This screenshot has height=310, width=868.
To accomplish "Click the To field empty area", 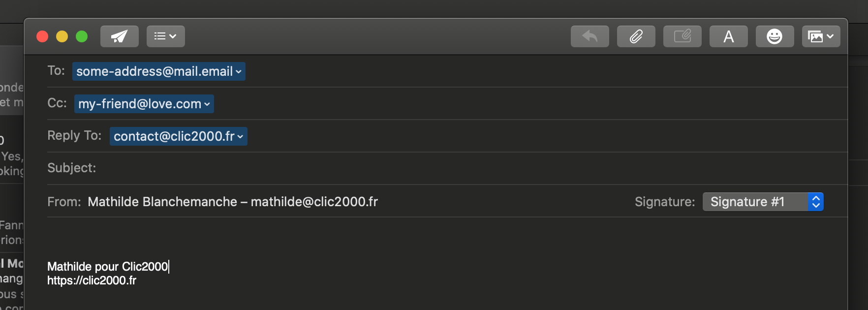I will [x=541, y=71].
